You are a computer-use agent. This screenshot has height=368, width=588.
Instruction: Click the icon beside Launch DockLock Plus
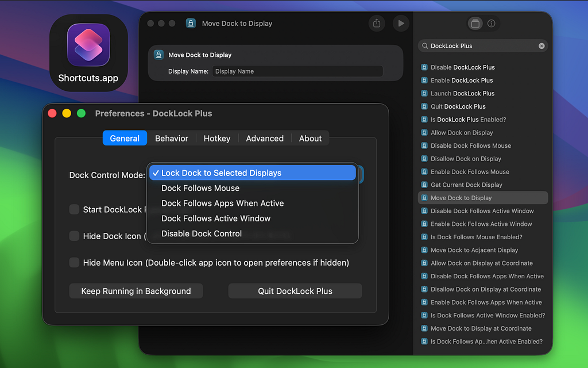point(424,93)
